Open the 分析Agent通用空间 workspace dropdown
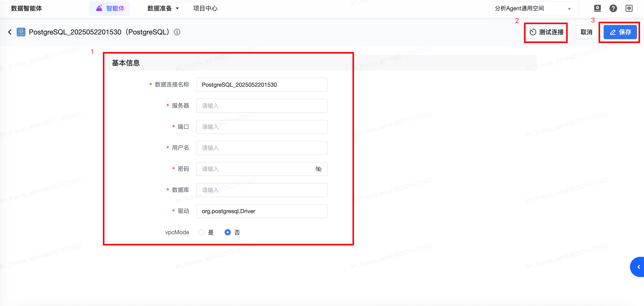The height and width of the screenshot is (306, 644). (534, 9)
